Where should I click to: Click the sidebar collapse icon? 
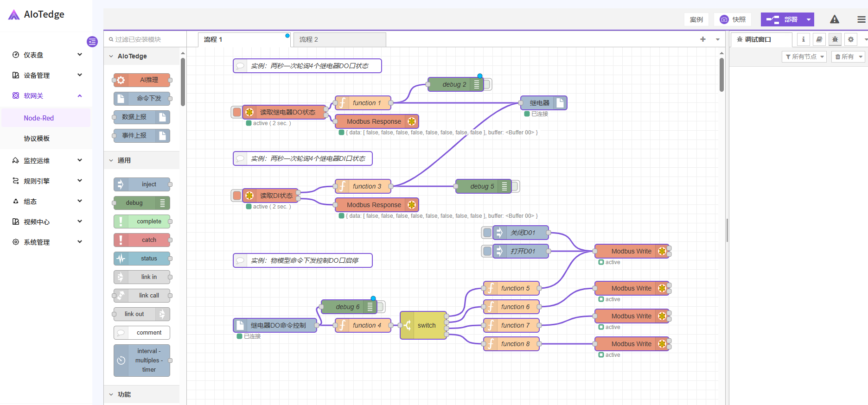coord(92,42)
